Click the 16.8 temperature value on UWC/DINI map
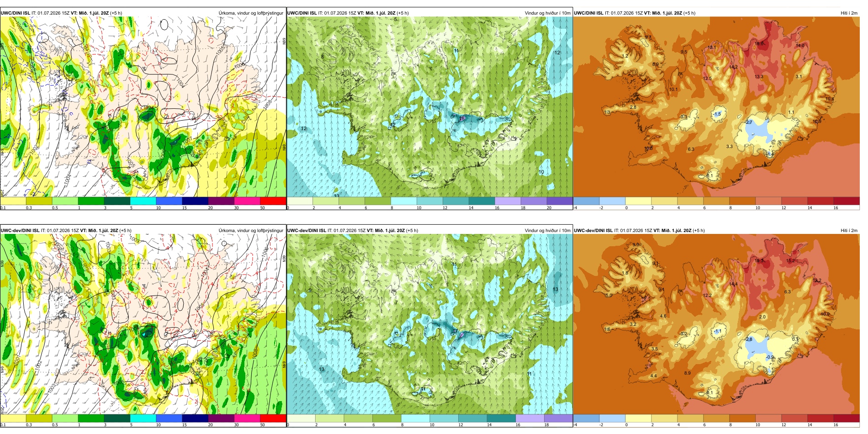Image resolution: width=868 pixels, height=434 pixels. 759,44
